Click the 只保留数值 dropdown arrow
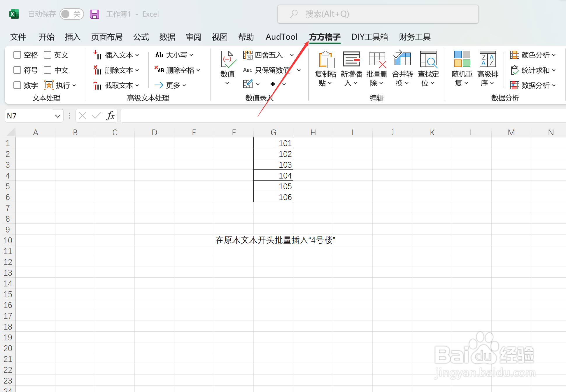 tap(299, 70)
